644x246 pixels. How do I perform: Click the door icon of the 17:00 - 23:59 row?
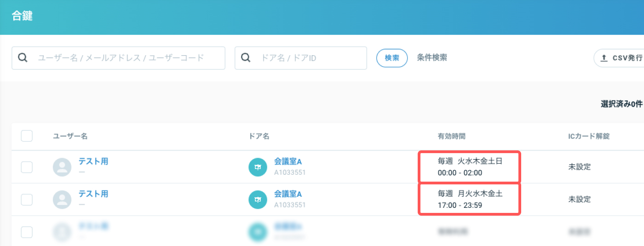pos(258,199)
